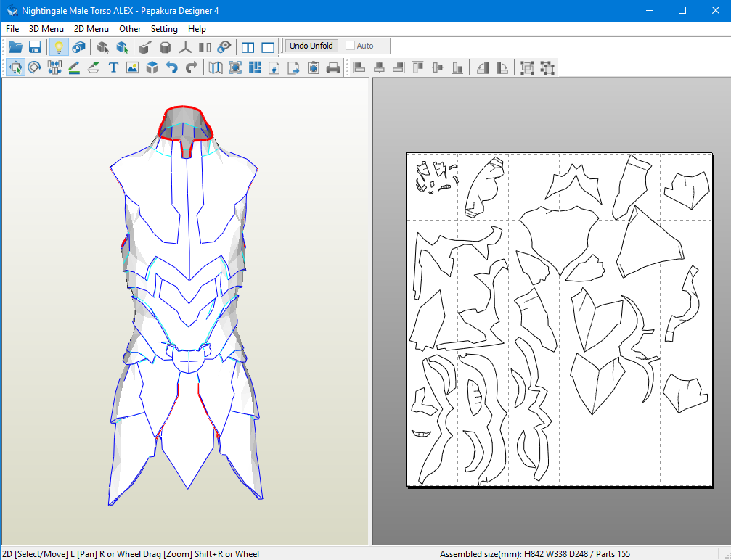Expand the File menu
Viewport: 731px width, 560px height.
pos(12,29)
